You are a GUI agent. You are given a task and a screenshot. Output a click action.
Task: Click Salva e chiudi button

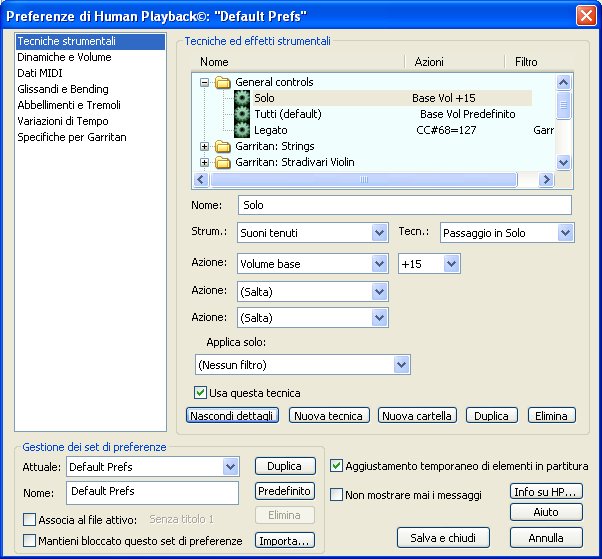click(443, 538)
